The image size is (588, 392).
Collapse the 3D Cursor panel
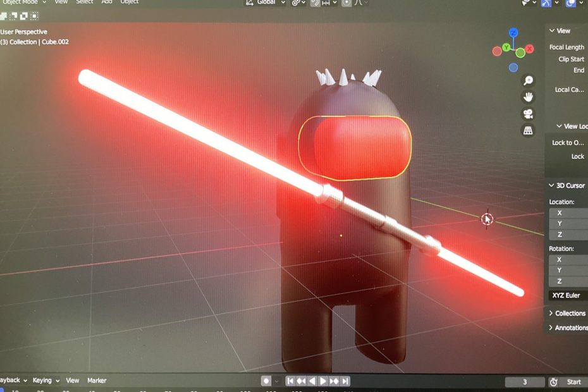[x=552, y=185]
